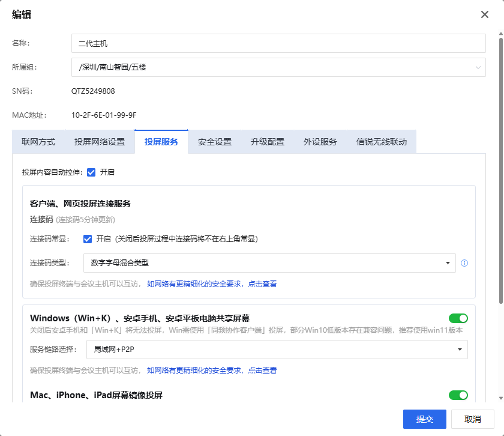Open the 外设服务 tab

(x=320, y=142)
